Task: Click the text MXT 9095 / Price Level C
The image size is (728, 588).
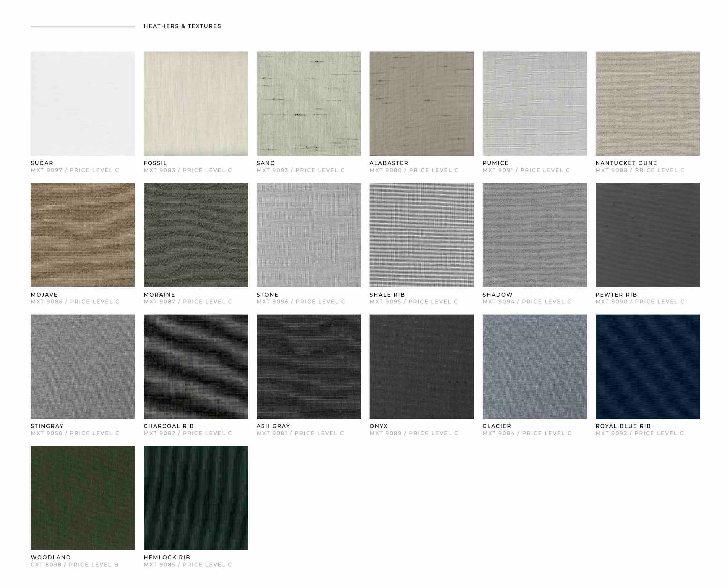Action: point(414,301)
